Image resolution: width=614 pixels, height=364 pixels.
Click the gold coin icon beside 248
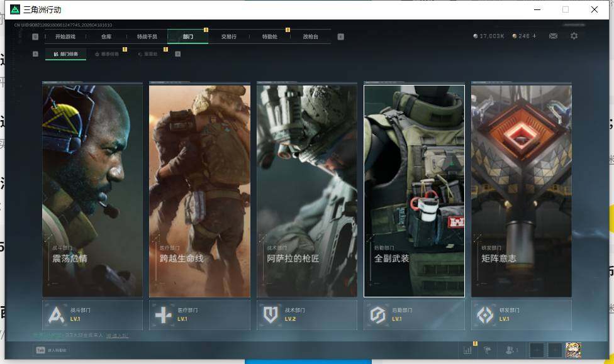click(x=515, y=36)
